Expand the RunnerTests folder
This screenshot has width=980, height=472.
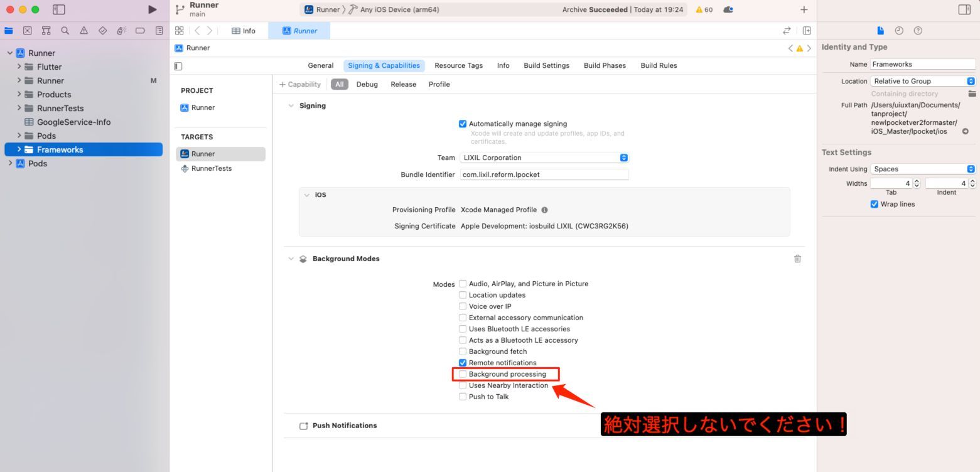19,108
